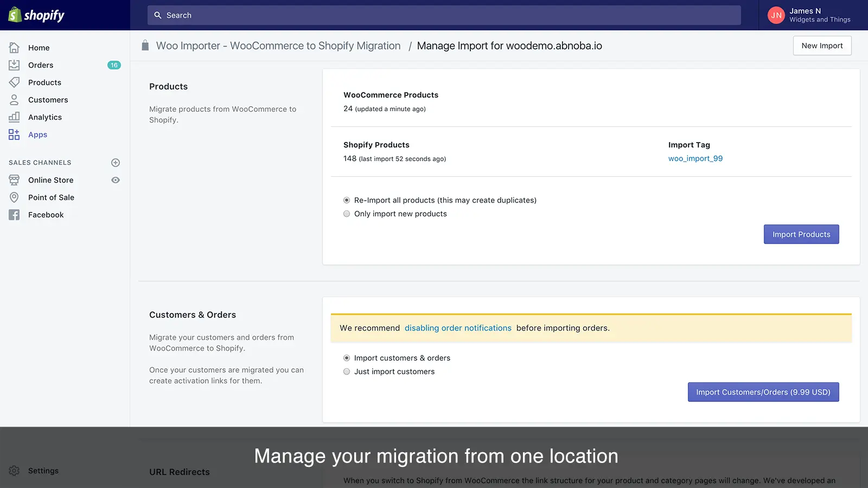Click the Customers & Orders section heading
Viewport: 868px width, 488px height.
coord(193,315)
